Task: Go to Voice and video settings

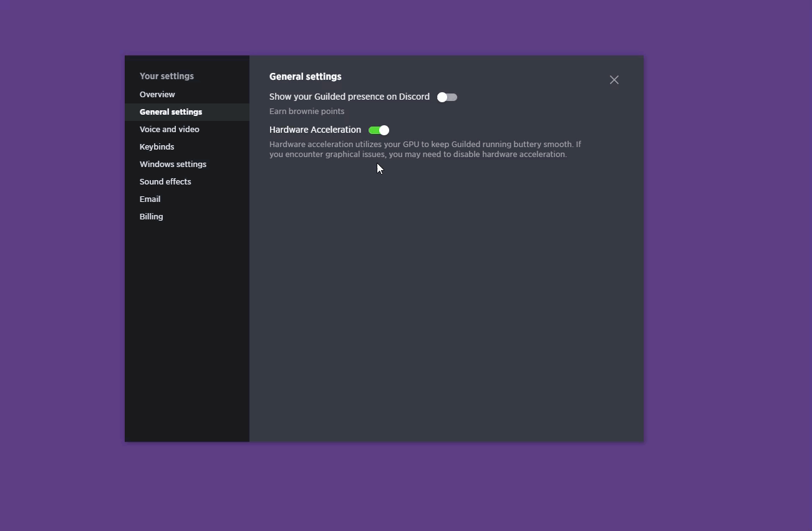Action: coord(187,130)
